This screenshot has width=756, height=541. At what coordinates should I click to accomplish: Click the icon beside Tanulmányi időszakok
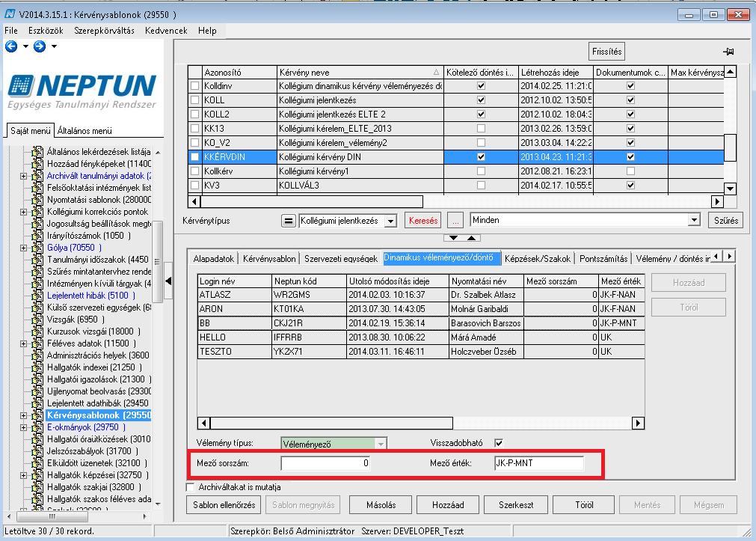coord(37,260)
